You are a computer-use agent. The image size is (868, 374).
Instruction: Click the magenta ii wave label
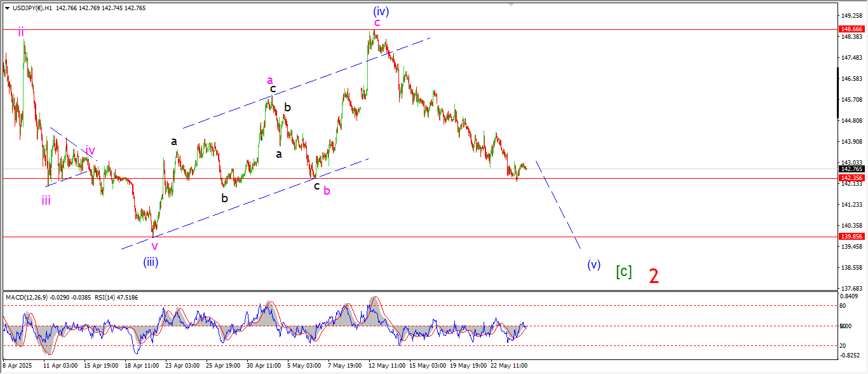22,31
